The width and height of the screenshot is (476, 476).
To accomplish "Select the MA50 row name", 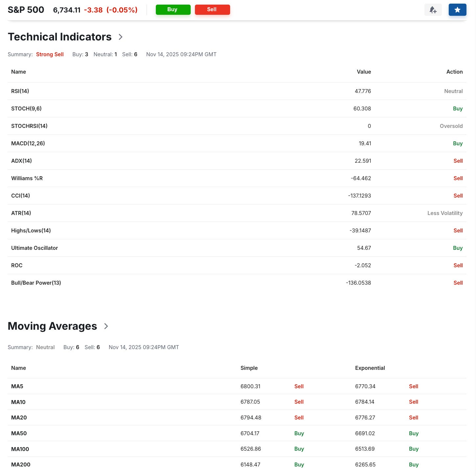I will click(19, 433).
